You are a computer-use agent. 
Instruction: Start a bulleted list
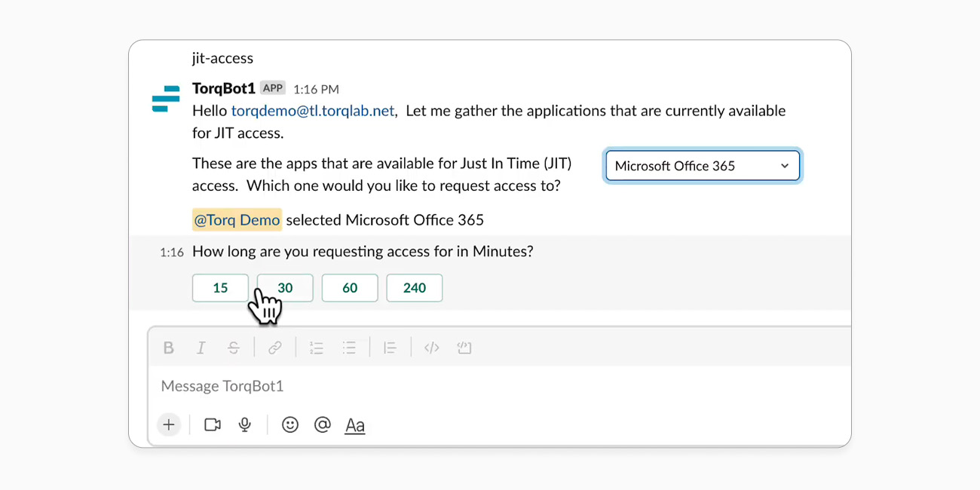(349, 348)
